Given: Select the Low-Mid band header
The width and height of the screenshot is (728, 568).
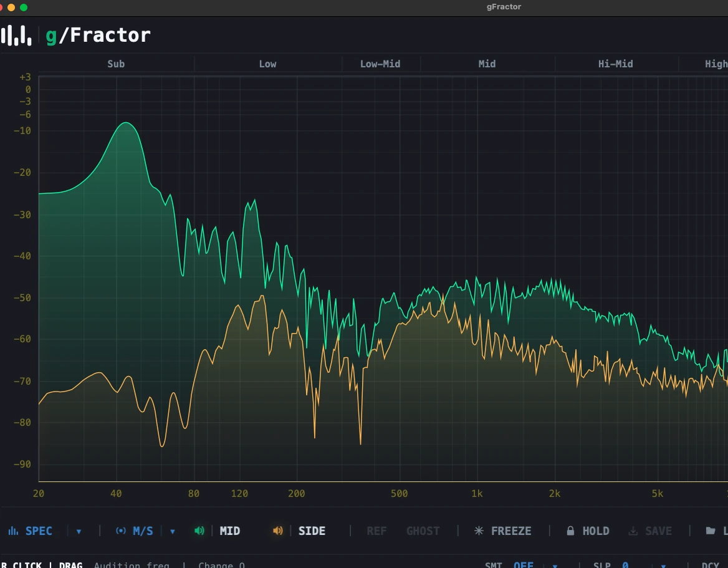Looking at the screenshot, I should [x=380, y=64].
